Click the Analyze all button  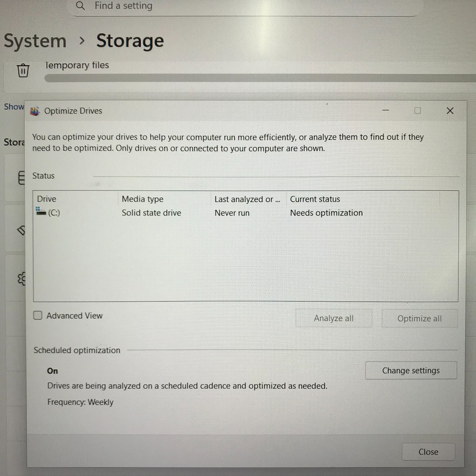333,318
